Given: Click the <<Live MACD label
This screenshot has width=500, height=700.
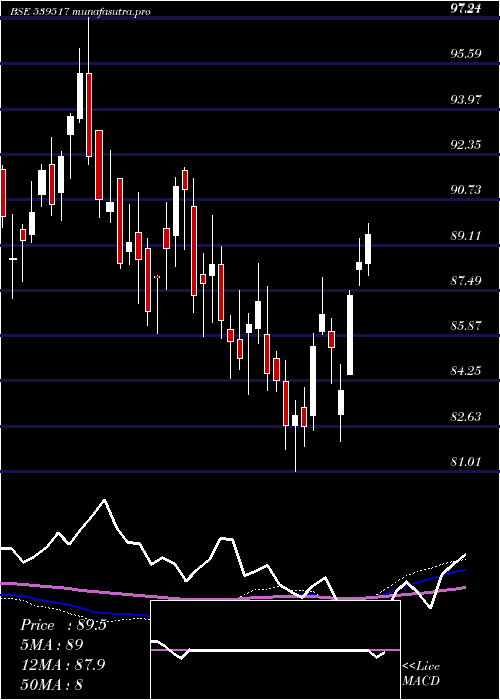Looking at the screenshot, I should pos(421,674).
